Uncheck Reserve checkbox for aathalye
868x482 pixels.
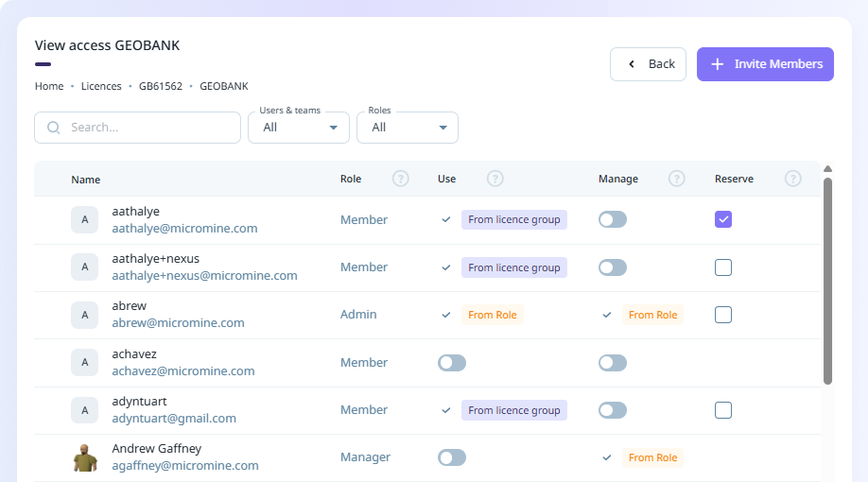click(x=723, y=219)
